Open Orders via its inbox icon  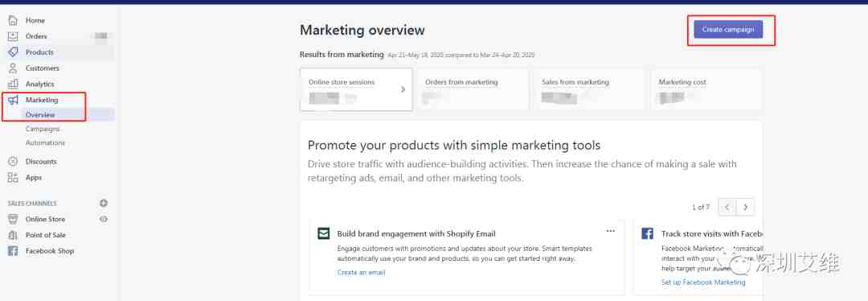[x=13, y=36]
